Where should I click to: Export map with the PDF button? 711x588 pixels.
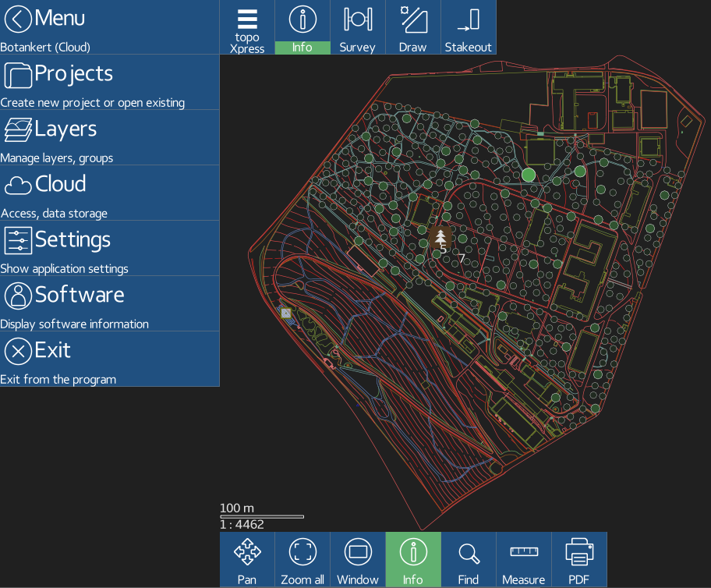(x=579, y=559)
